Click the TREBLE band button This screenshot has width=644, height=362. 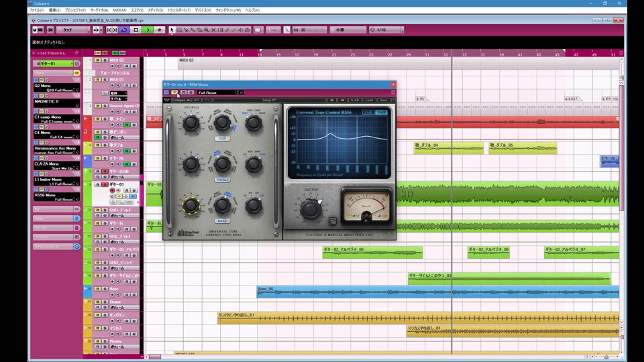tap(222, 180)
